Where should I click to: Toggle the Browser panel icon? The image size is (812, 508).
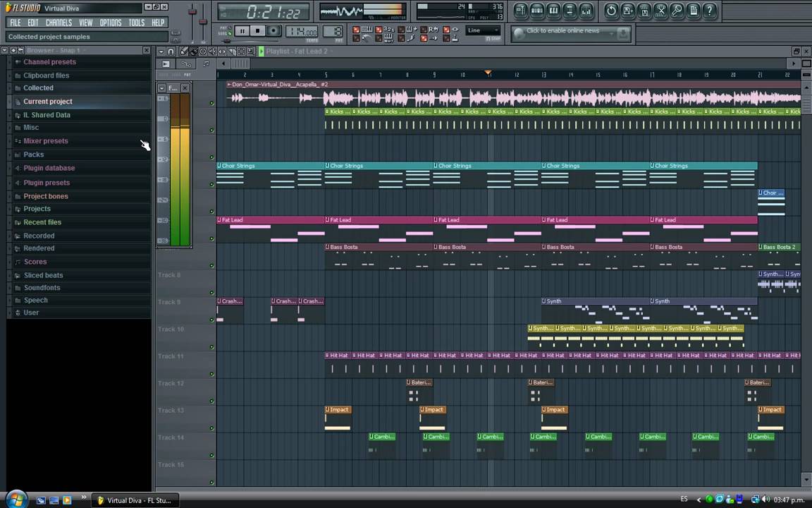pyautogui.click(x=570, y=11)
